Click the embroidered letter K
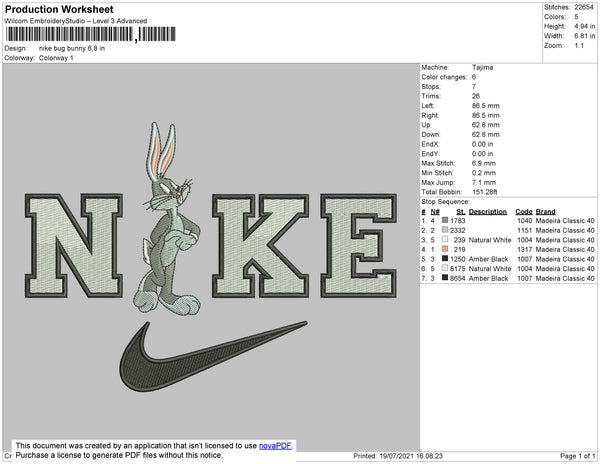The image size is (600, 464). pos(261,246)
